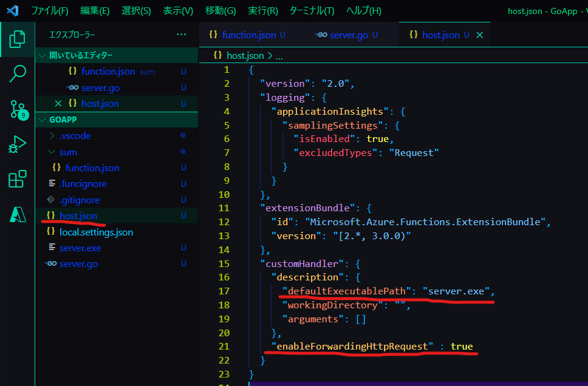Open function.json under sum folder
Image resolution: width=588 pixels, height=386 pixels.
pos(117,168)
